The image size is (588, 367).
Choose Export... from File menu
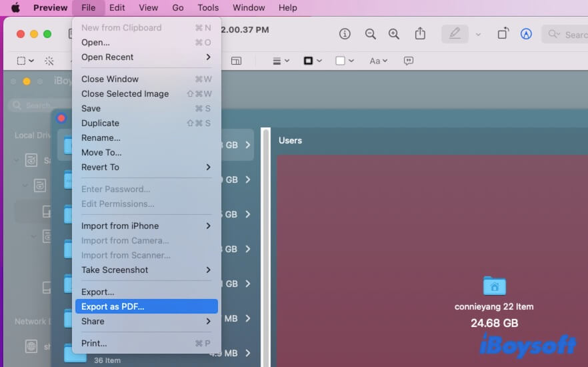pyautogui.click(x=146, y=292)
